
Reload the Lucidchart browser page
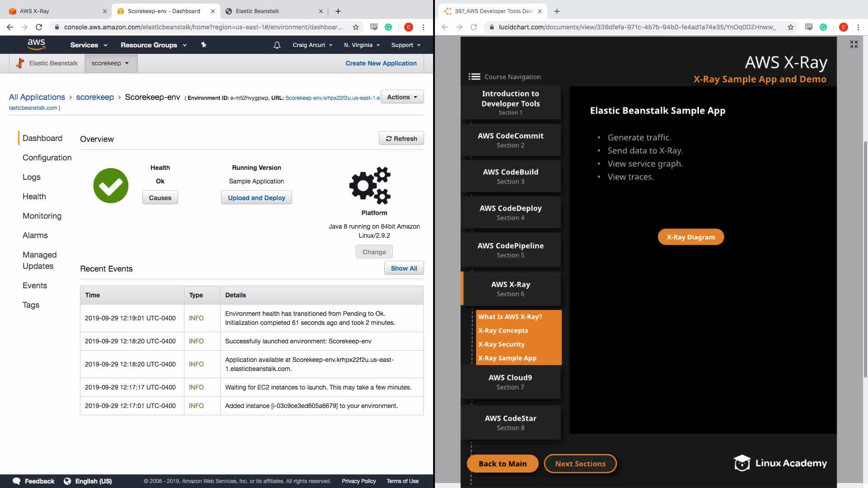point(474,27)
